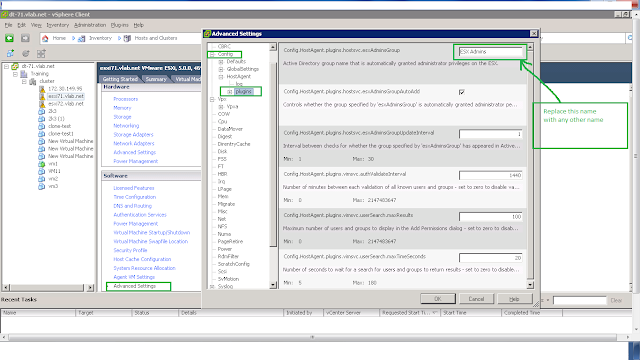
Task: Select esxi71.vlab.net in inventory tree
Action: coord(66,96)
